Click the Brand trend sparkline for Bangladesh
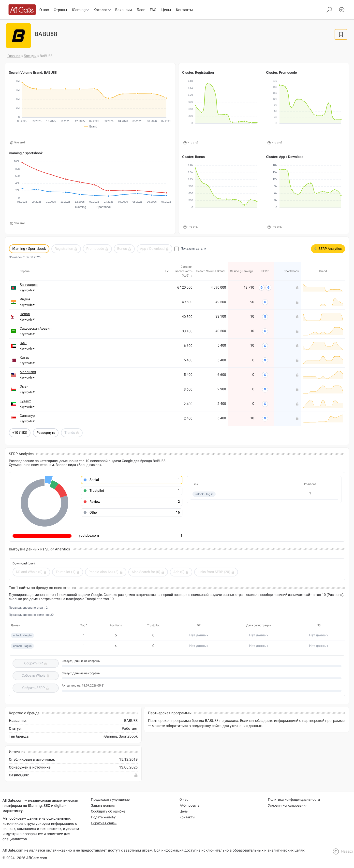Viewport: 354px width, 868px height. [x=323, y=288]
